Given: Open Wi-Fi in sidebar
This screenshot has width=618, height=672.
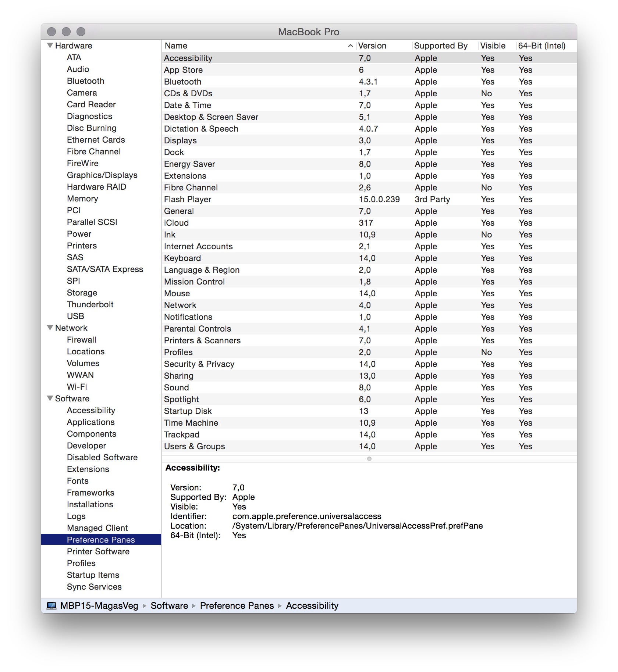Looking at the screenshot, I should click(x=77, y=387).
